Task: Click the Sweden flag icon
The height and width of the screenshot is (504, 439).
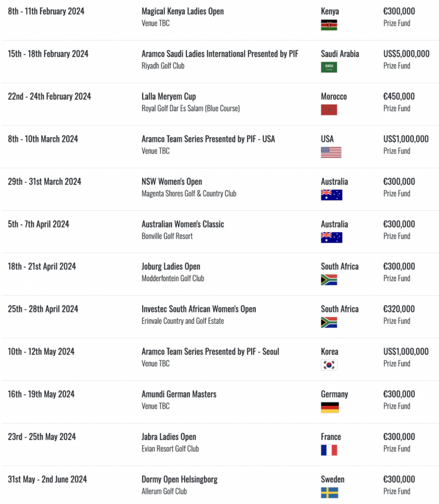Action: pyautogui.click(x=330, y=493)
